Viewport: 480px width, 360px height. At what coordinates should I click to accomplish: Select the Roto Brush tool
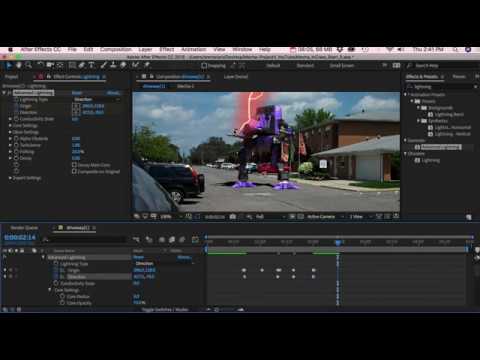coord(135,65)
